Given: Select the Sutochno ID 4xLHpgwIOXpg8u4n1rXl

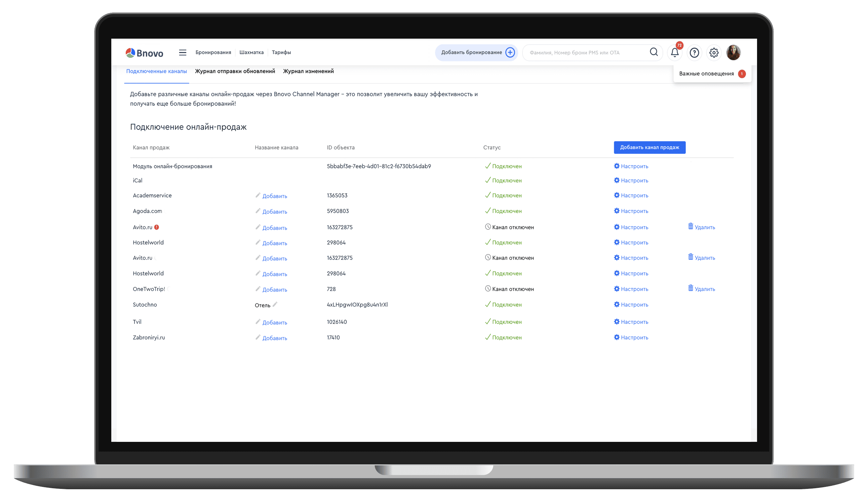Looking at the screenshot, I should (x=357, y=305).
